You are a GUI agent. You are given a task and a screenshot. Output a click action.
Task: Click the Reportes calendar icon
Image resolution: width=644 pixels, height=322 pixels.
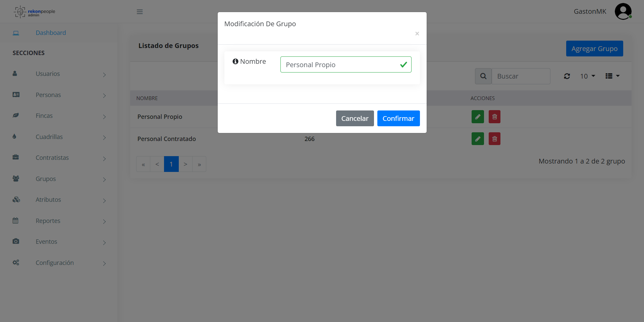(x=15, y=221)
